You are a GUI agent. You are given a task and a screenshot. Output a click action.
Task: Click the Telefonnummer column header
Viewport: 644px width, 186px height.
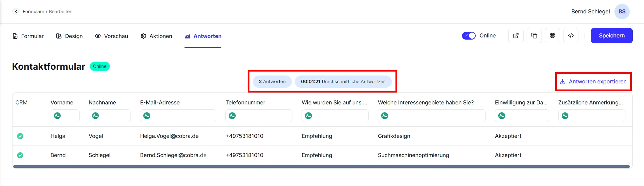coord(245,103)
